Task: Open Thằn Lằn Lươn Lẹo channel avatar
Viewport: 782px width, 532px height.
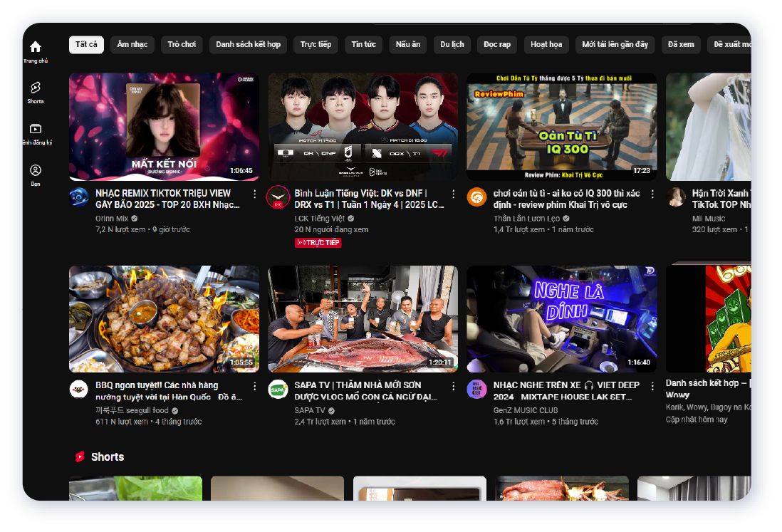Action: [476, 197]
